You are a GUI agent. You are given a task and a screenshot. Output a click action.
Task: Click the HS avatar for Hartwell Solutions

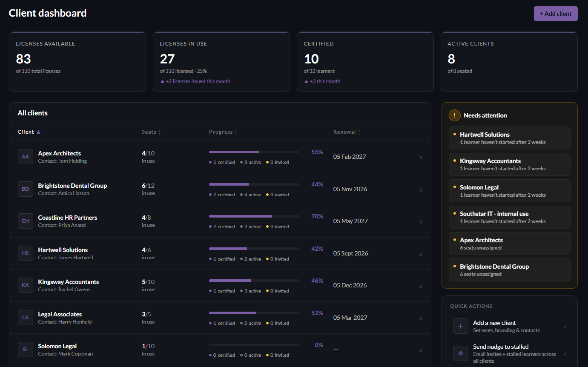tap(26, 253)
